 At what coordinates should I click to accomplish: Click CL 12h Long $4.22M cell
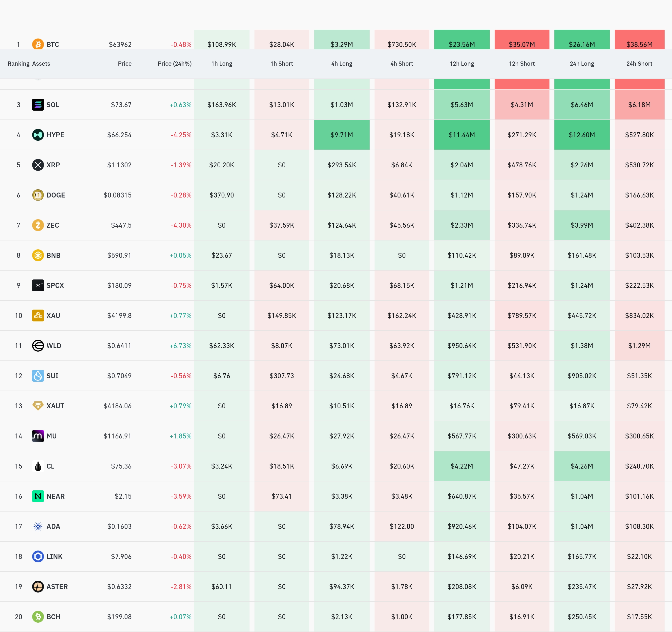[x=462, y=466]
